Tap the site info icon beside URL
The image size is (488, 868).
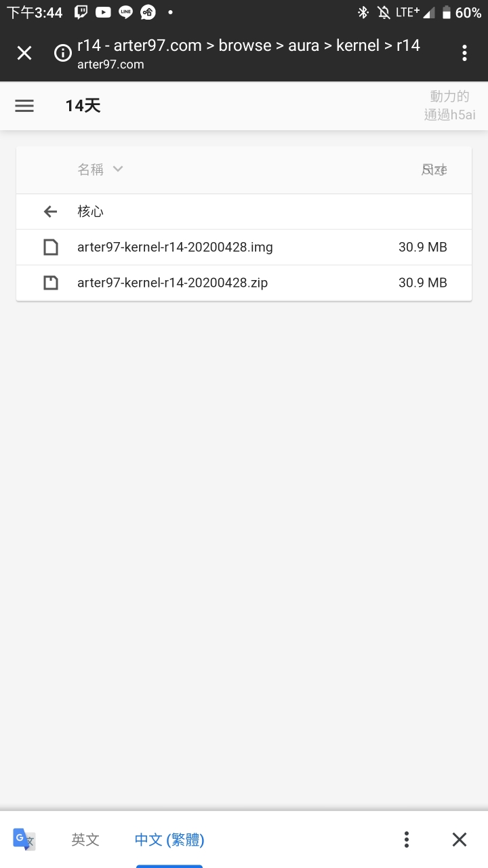click(63, 53)
